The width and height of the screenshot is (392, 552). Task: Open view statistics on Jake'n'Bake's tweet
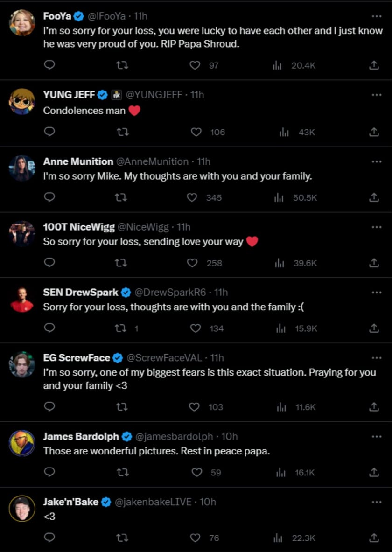click(x=278, y=538)
